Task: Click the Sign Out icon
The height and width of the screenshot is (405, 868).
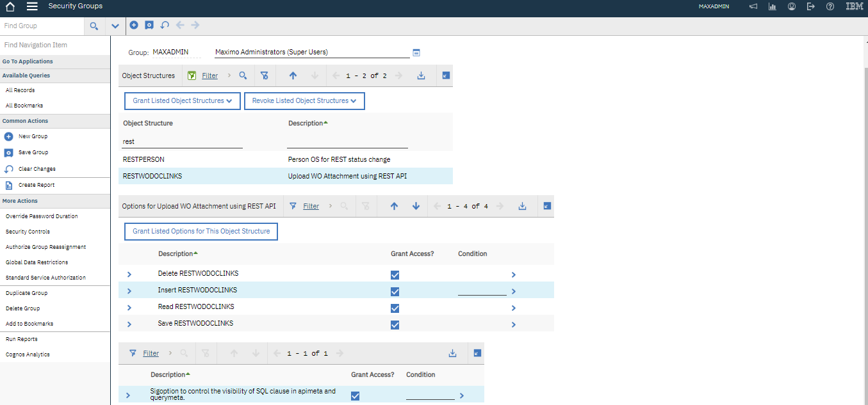Action: 810,6
